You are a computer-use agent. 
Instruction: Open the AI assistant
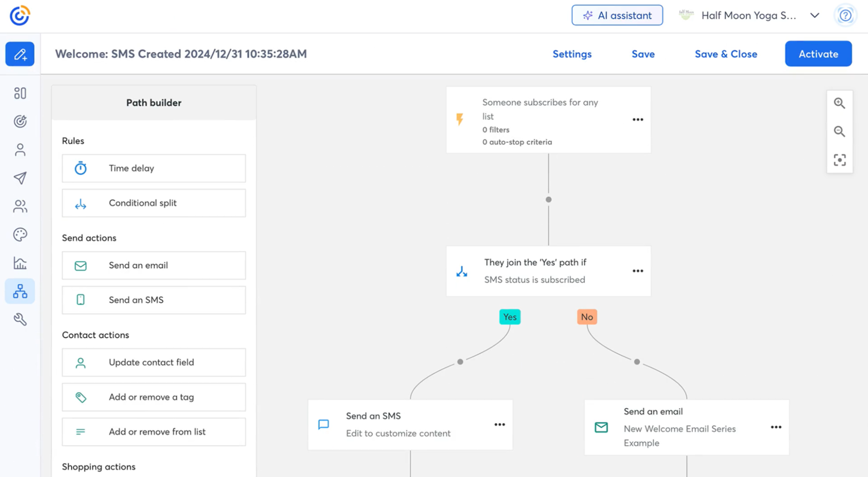coord(617,15)
